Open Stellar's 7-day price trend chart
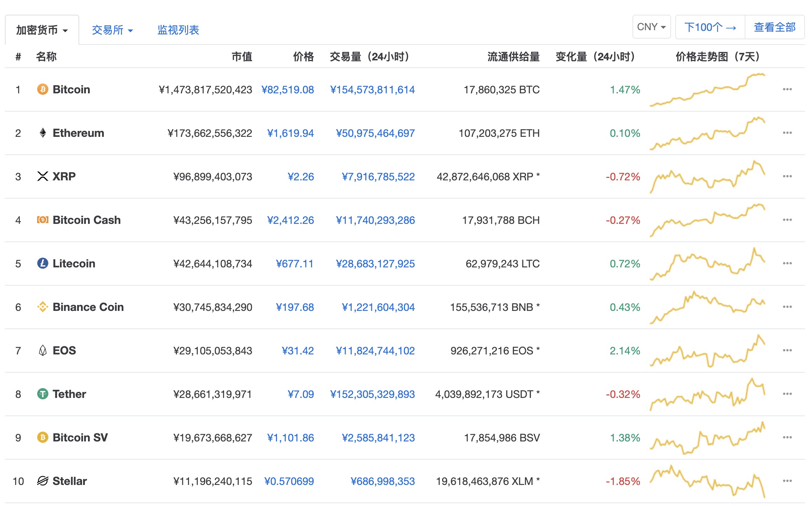This screenshot has width=812, height=506. point(708,481)
